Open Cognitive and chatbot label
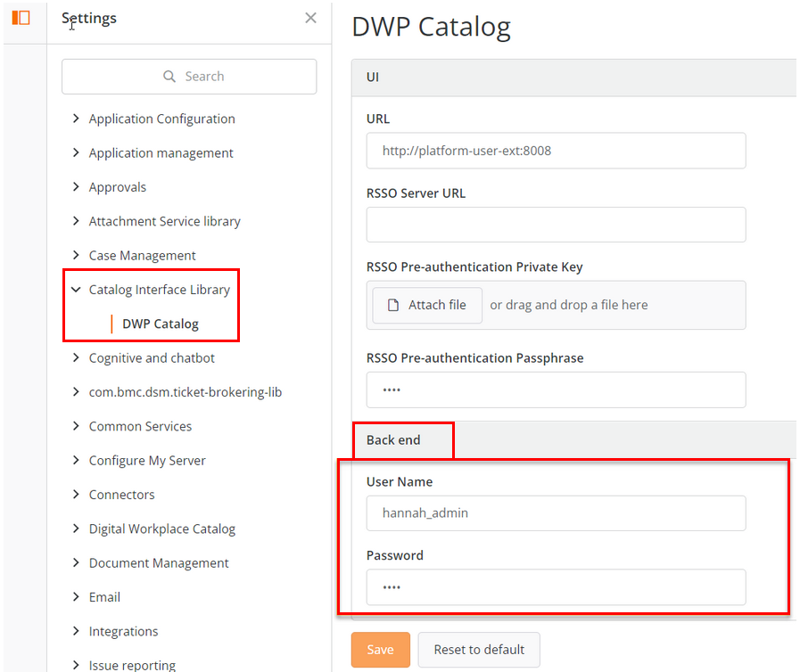800x672 pixels. click(152, 358)
